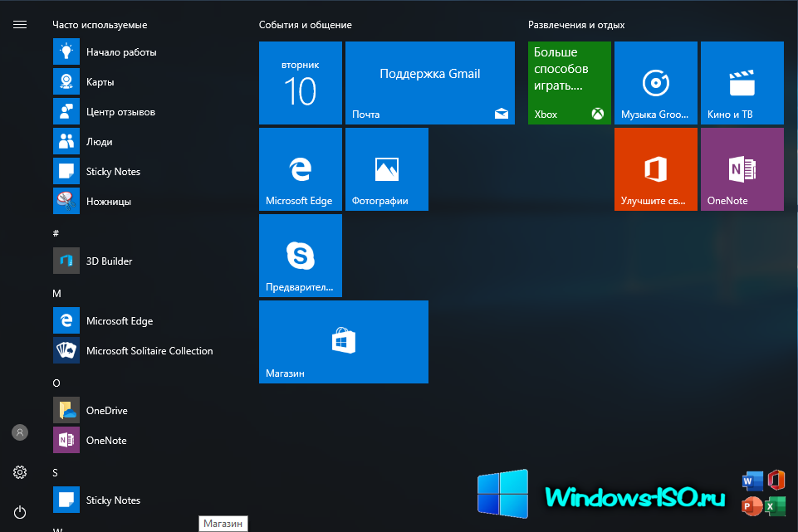Click the Power button icon
798x532 pixels.
(20, 512)
